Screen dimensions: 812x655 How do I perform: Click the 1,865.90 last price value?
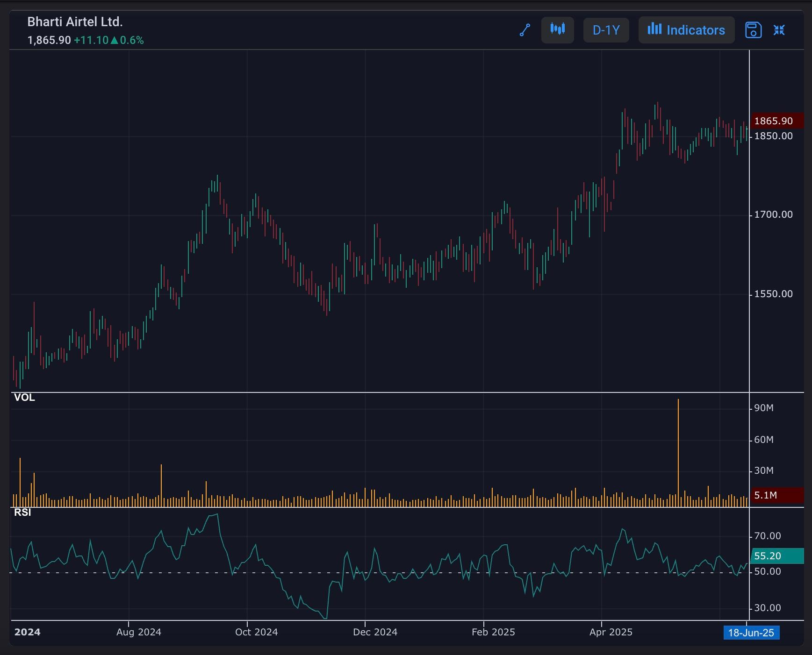coord(49,40)
